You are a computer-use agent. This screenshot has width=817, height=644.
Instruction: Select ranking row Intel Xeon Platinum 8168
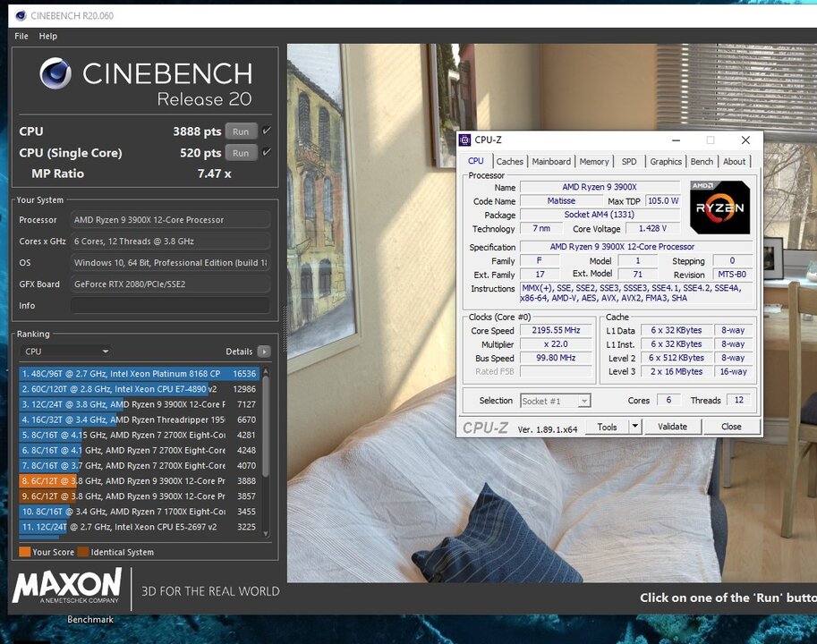[x=139, y=374]
